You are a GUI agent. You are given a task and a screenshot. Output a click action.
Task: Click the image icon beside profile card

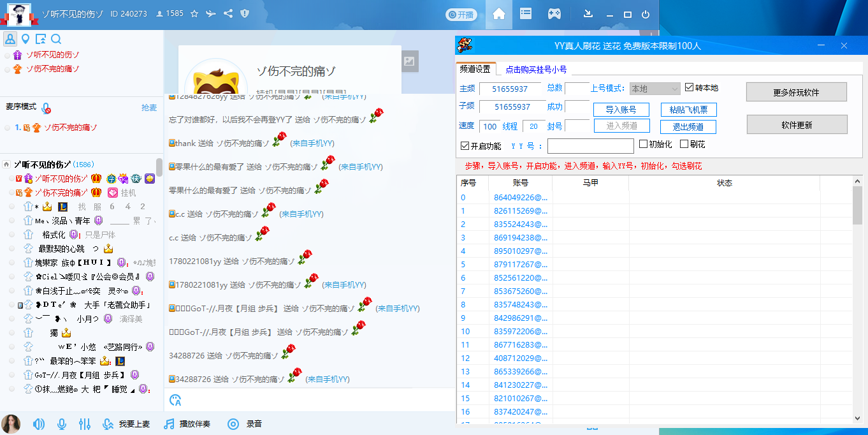click(x=410, y=61)
